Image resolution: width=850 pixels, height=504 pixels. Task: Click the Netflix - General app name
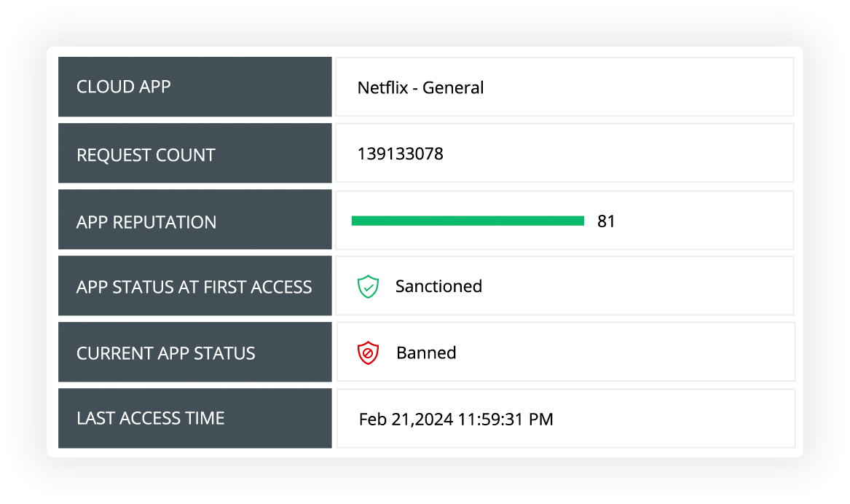(420, 88)
